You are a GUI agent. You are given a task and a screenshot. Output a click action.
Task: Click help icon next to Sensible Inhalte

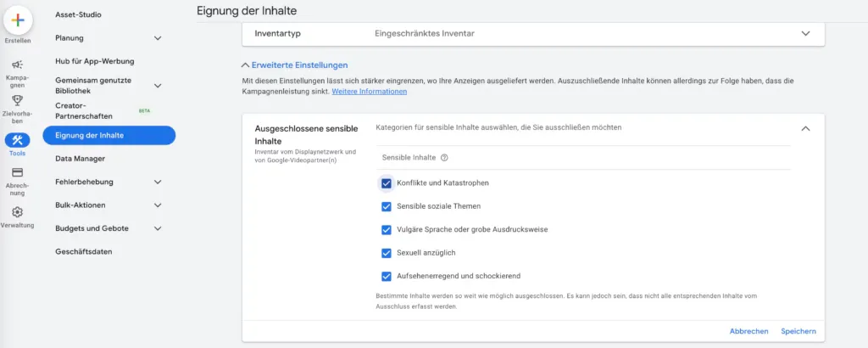pyautogui.click(x=444, y=158)
